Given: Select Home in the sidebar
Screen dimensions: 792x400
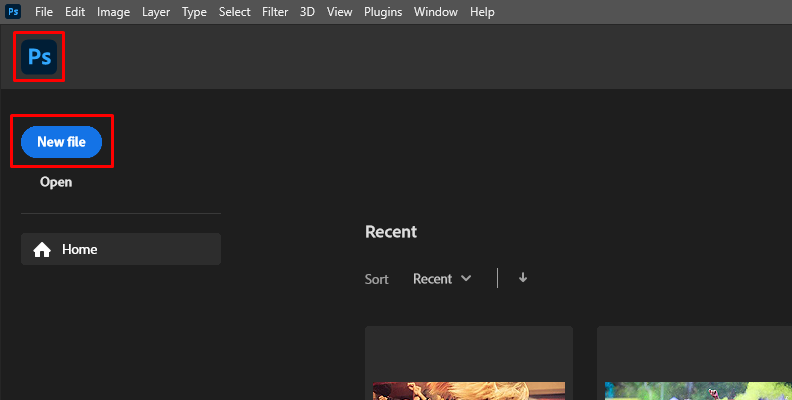Looking at the screenshot, I should pos(121,249).
